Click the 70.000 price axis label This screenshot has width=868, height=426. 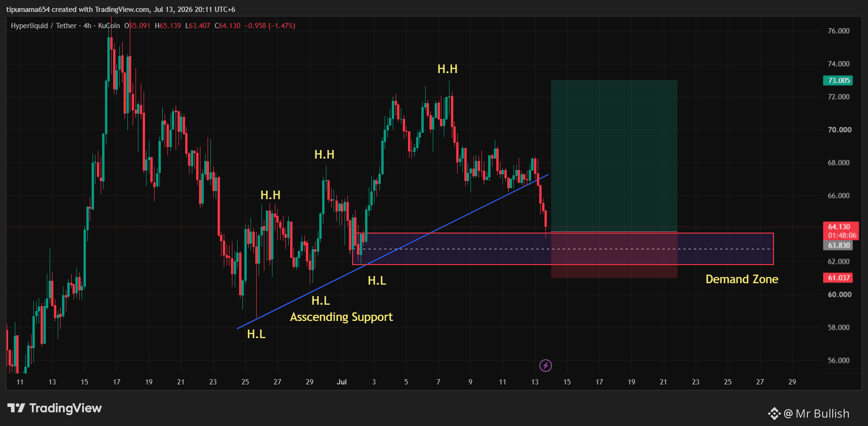click(838, 130)
